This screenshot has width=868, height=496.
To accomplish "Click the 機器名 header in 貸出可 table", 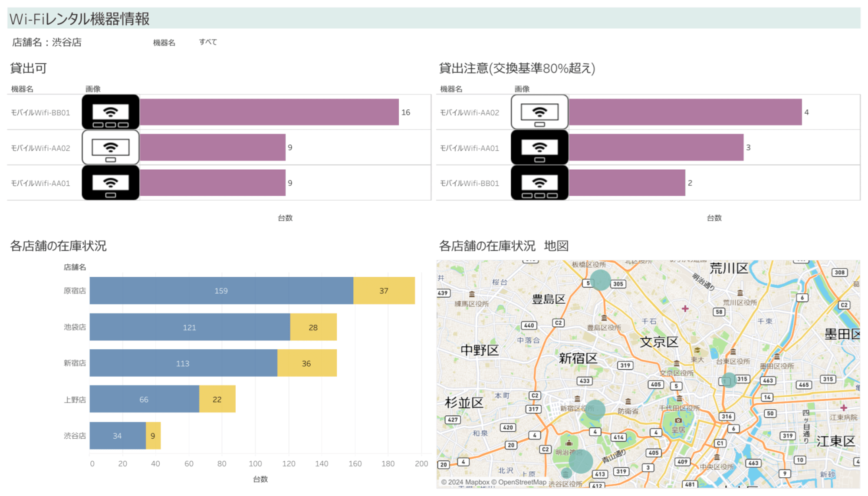I will [x=22, y=89].
